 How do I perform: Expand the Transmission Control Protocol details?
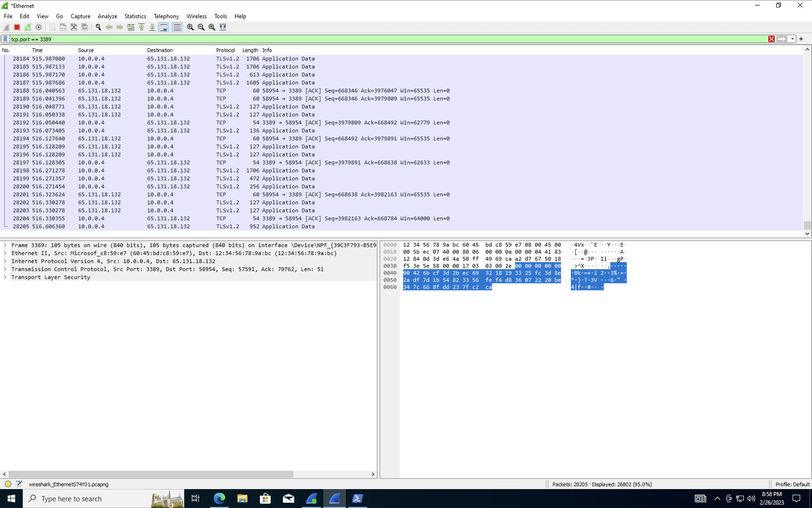click(x=5, y=269)
